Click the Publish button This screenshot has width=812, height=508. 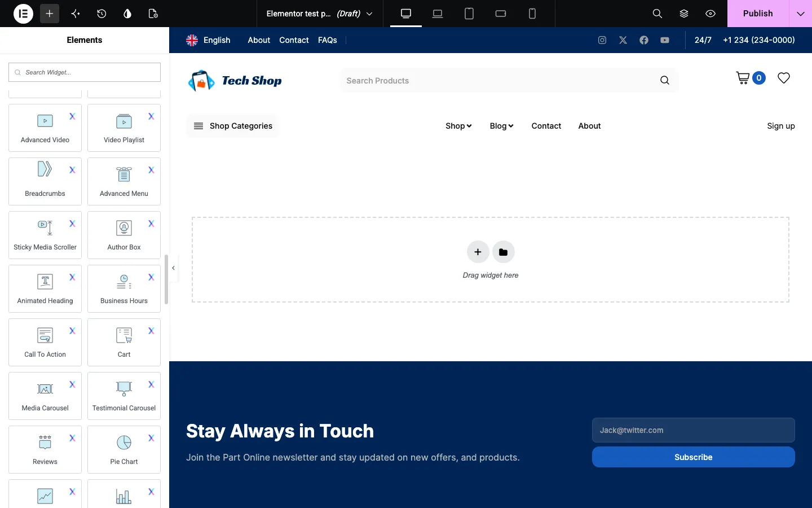click(758, 14)
